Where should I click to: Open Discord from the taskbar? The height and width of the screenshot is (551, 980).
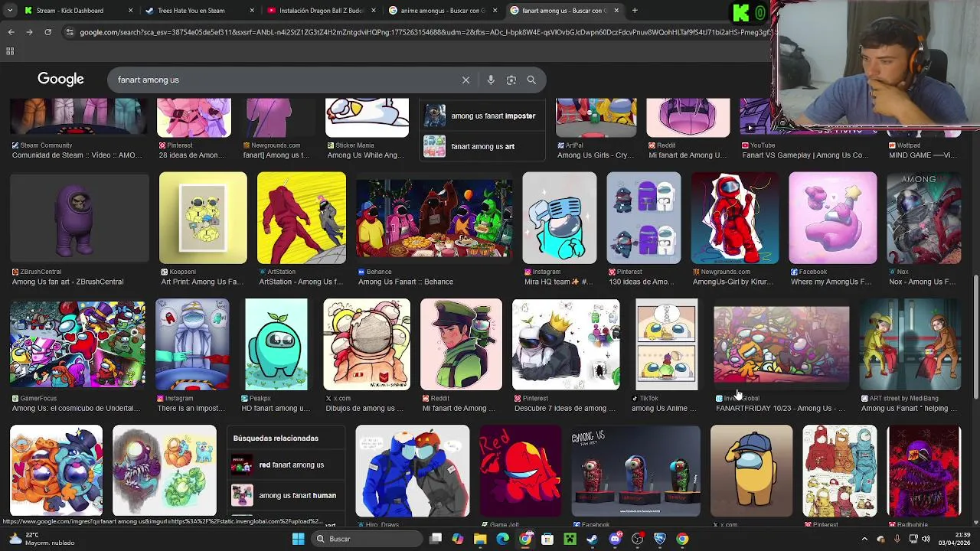point(615,539)
